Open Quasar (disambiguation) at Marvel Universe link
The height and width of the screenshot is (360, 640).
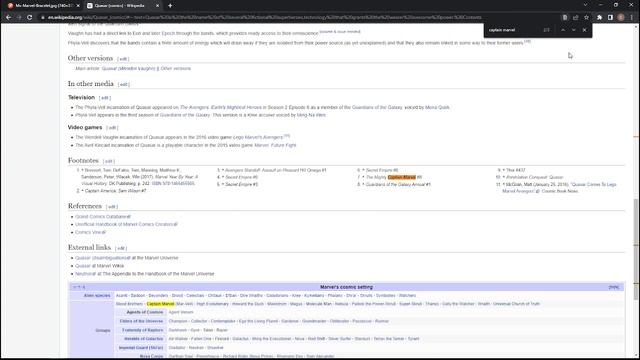(x=103, y=258)
